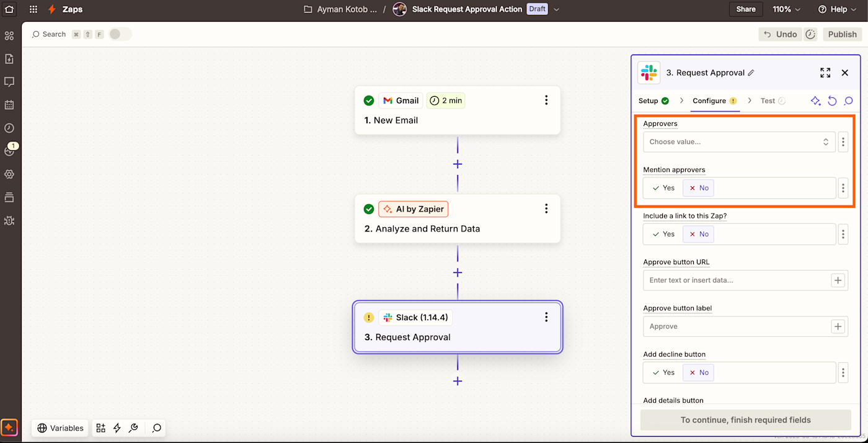
Task: Open the notes comment icon in sidebar
Action: point(9,82)
